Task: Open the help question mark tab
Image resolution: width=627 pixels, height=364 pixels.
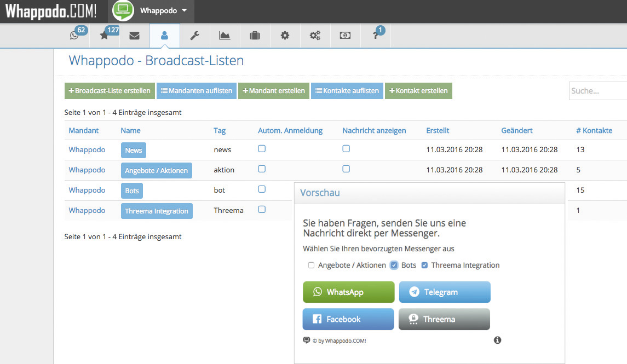Action: point(376,36)
